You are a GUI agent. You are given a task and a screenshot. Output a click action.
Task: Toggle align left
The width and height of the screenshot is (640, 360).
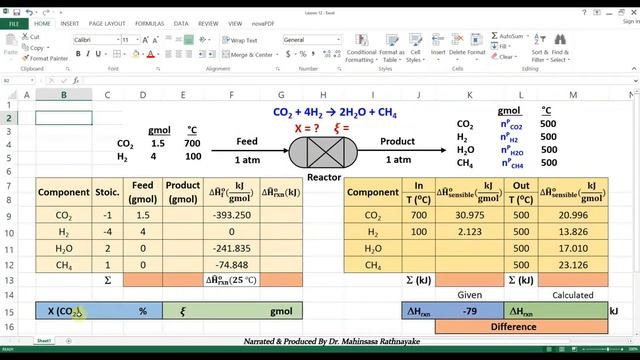click(x=169, y=54)
